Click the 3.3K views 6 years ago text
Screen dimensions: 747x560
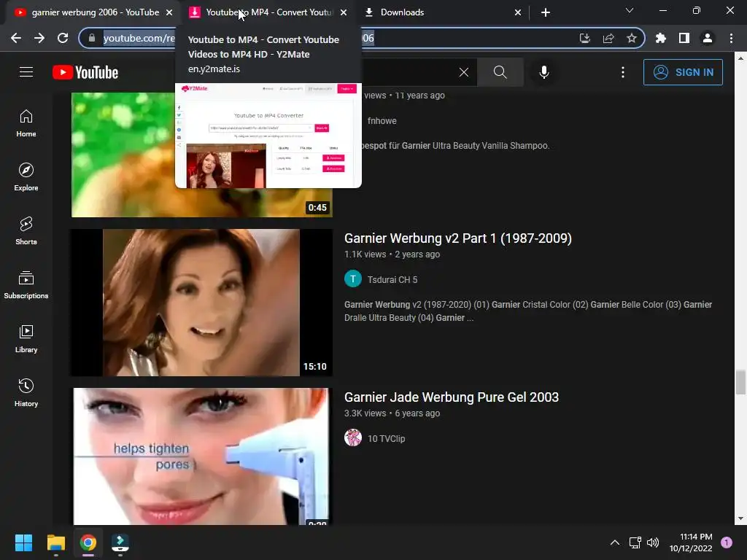tap(392, 413)
